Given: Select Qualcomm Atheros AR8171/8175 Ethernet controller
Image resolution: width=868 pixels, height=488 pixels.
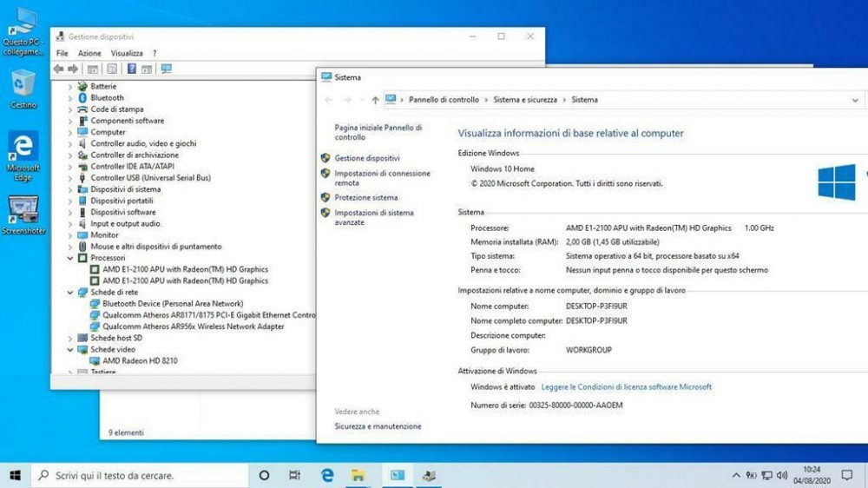Looking at the screenshot, I should (208, 314).
